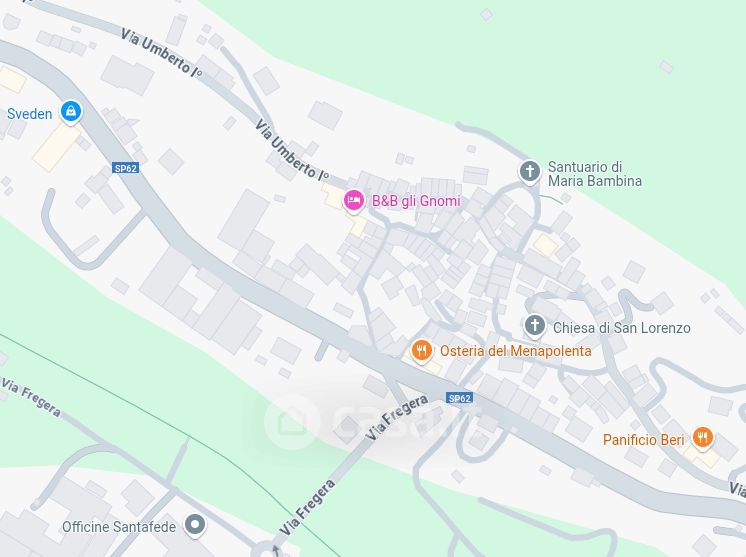Click the Santuario di Maria Bambina cross pin

click(529, 171)
